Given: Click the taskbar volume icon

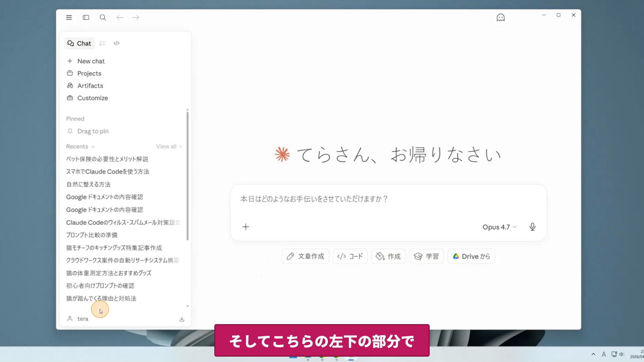Looking at the screenshot, I should (x=621, y=354).
